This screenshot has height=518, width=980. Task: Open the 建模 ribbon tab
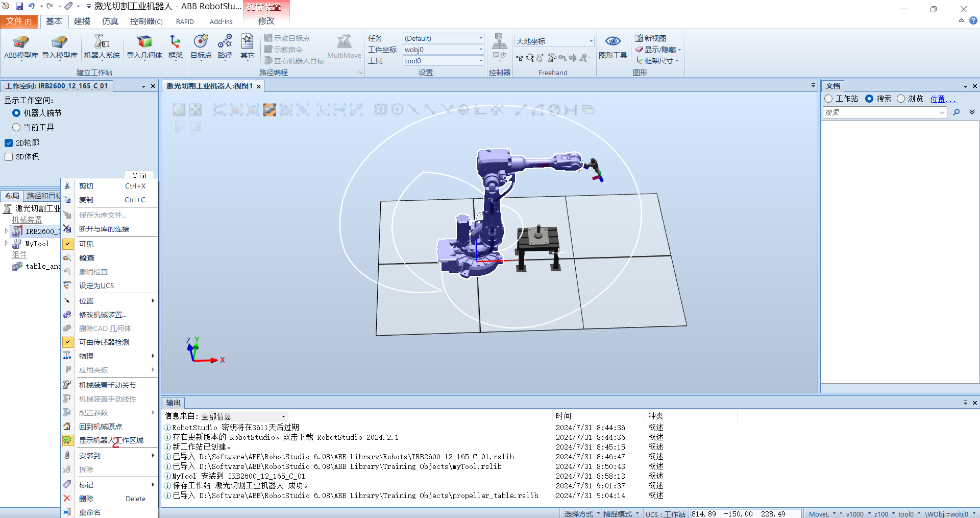tap(82, 21)
